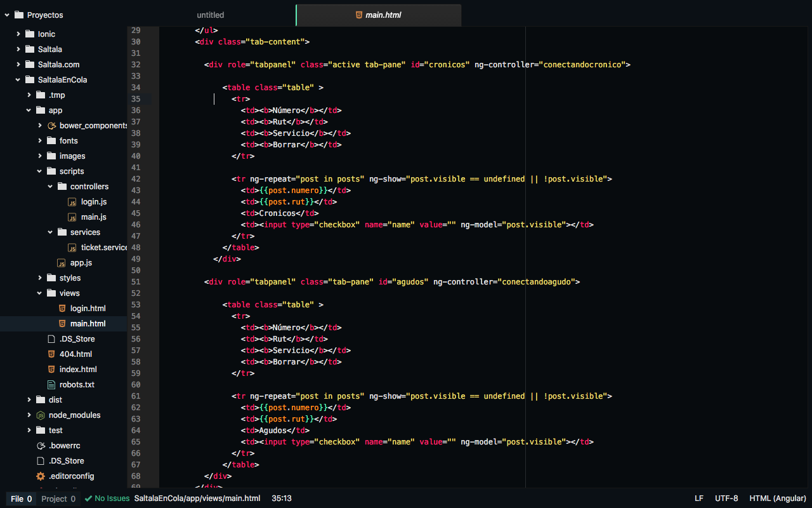Expand the node_modules folder chevron

tap(29, 415)
